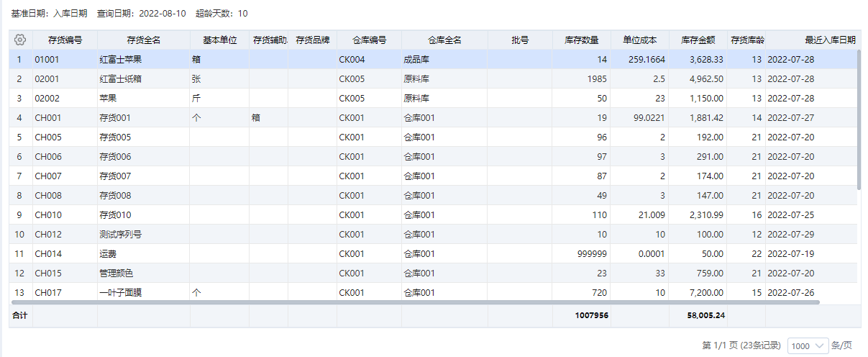Open table column settings gear icon
This screenshot has height=357, width=868.
(20, 40)
